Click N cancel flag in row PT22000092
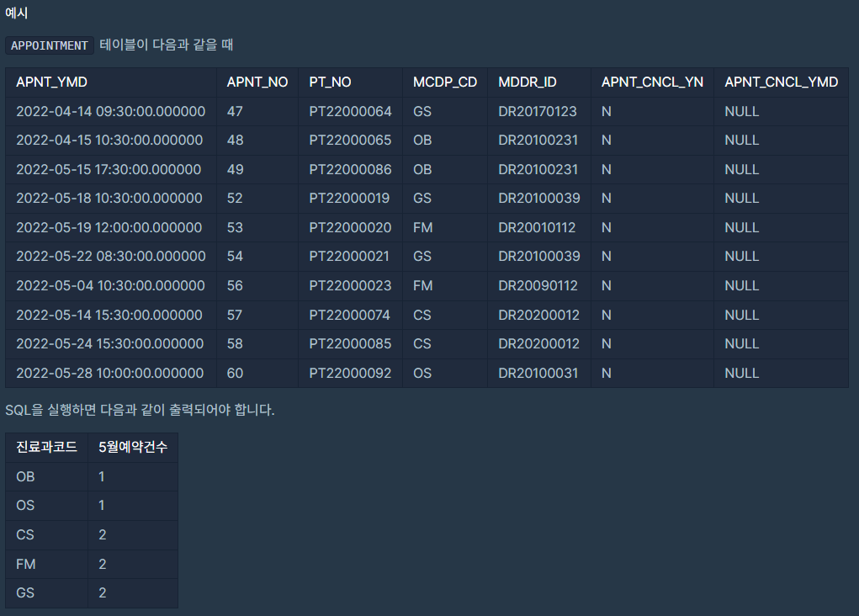The width and height of the screenshot is (859, 616). click(607, 373)
